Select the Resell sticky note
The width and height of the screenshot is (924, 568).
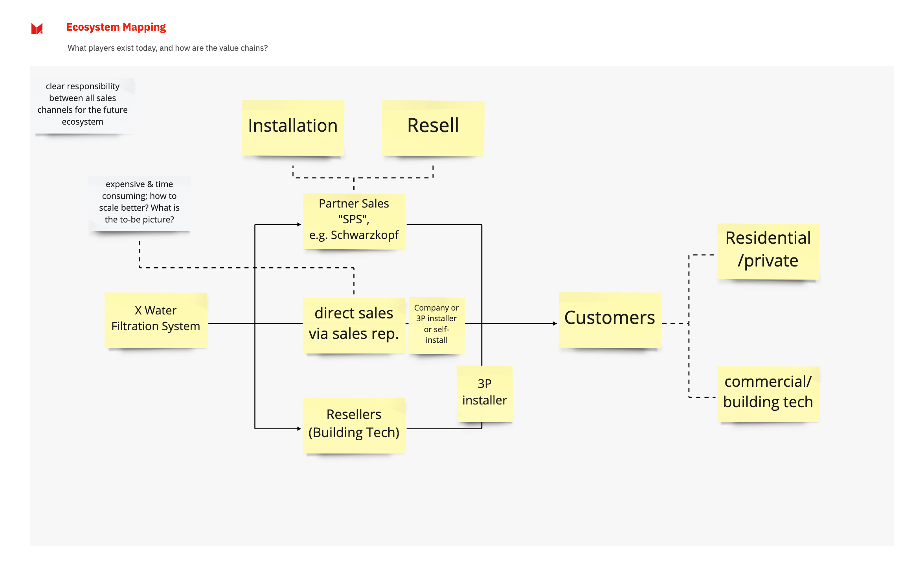tap(433, 128)
